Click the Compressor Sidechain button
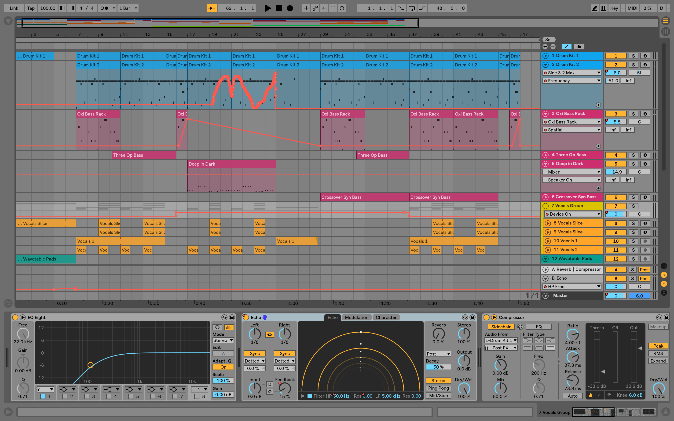 (x=501, y=327)
